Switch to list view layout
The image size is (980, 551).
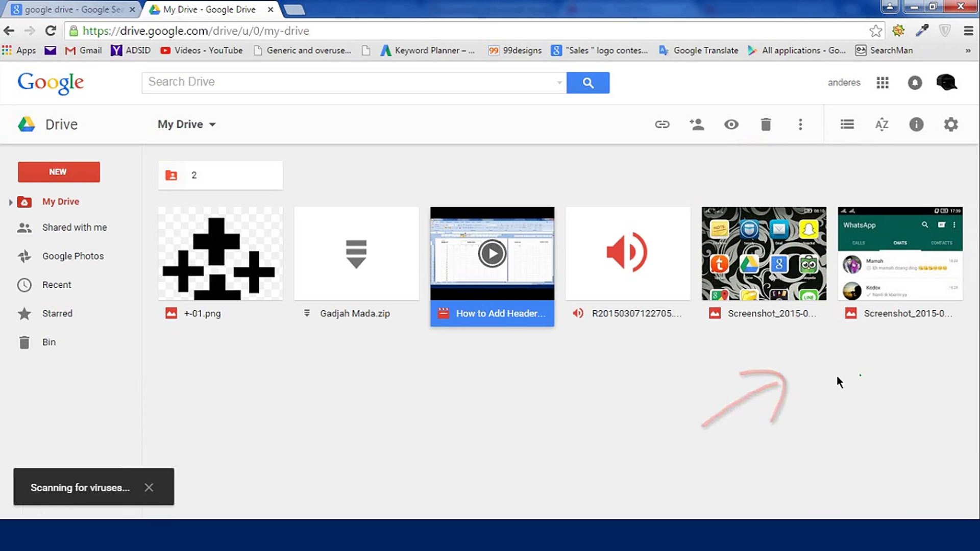pyautogui.click(x=847, y=124)
